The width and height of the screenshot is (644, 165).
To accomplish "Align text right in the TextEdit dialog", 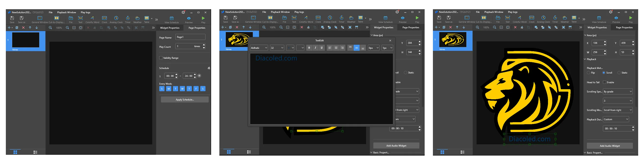I will click(x=342, y=48).
